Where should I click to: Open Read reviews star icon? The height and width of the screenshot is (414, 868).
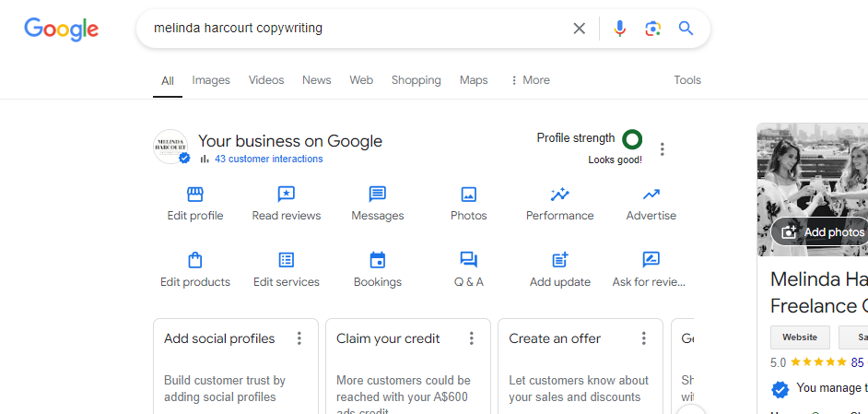coord(287,195)
